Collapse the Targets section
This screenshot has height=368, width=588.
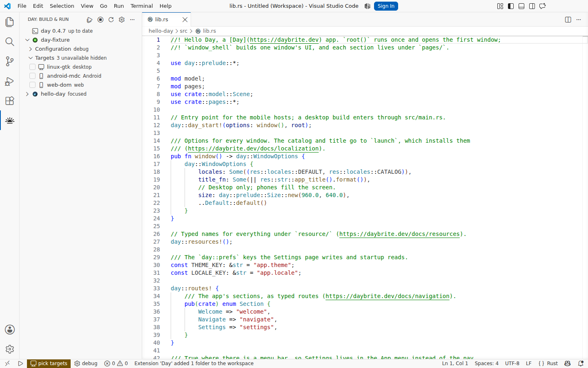click(x=31, y=58)
